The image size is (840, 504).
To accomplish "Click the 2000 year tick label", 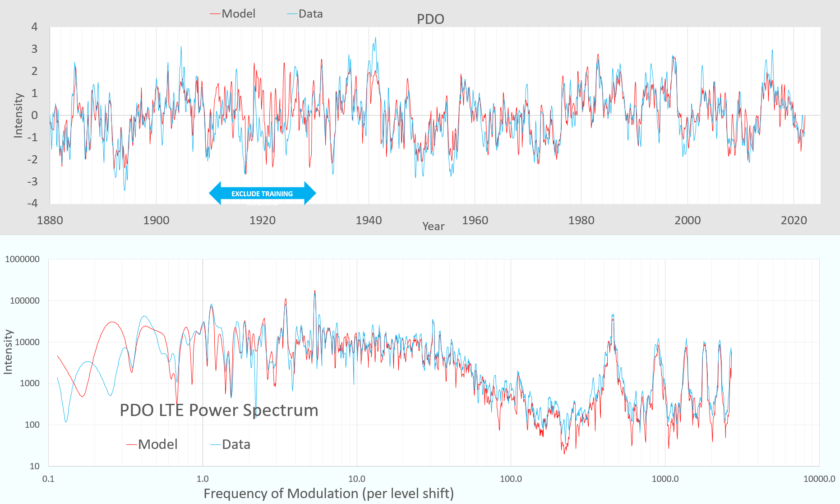I will click(688, 220).
